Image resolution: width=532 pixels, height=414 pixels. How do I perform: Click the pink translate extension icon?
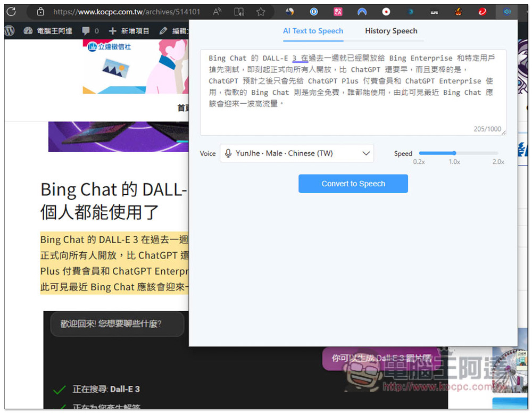pos(338,11)
